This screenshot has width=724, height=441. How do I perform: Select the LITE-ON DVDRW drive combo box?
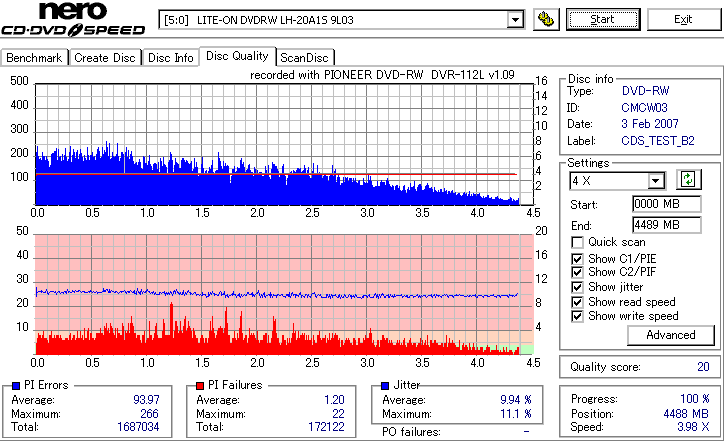[x=342, y=20]
